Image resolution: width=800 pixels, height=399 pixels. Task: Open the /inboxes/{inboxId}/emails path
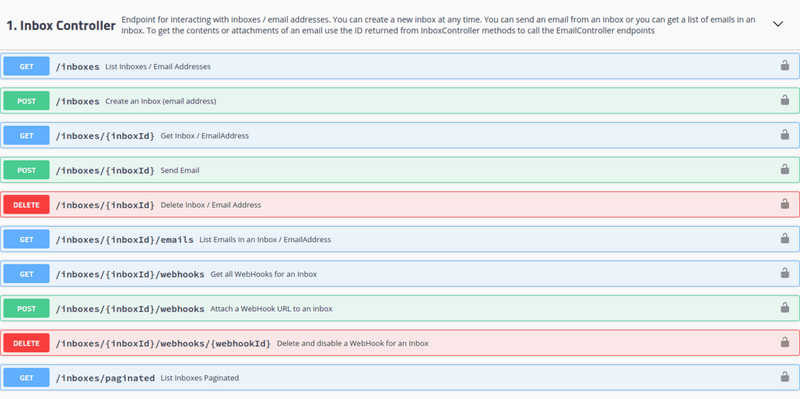124,240
